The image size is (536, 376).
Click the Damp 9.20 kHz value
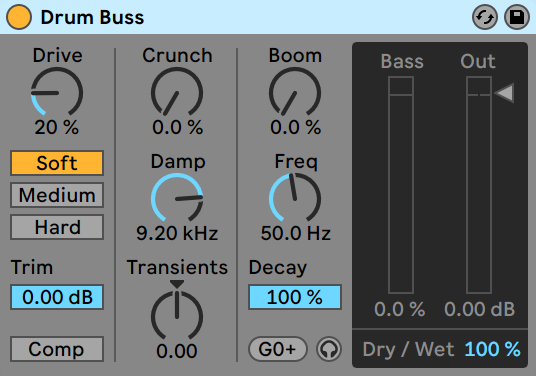click(177, 233)
